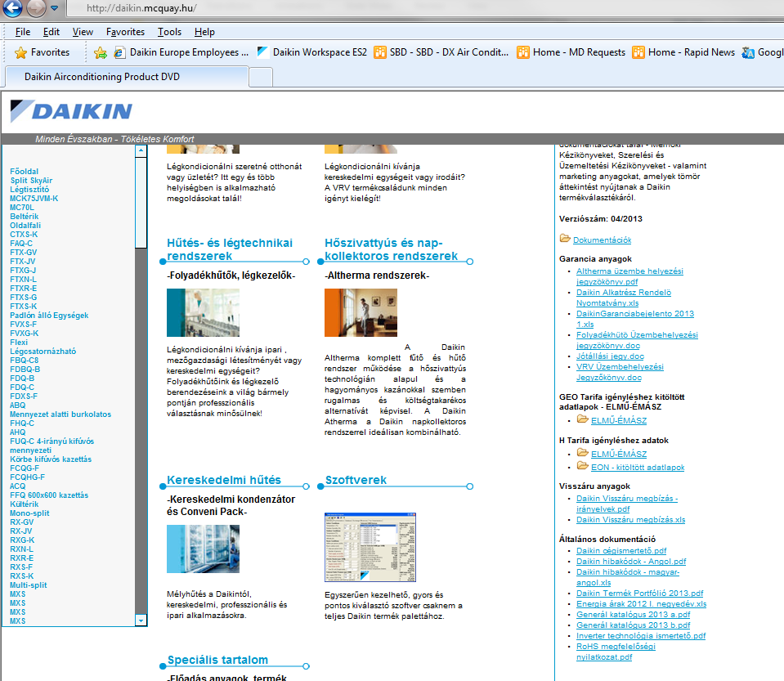784x681 pixels.
Task: Open Speciális tartalom heading
Action: click(217, 660)
